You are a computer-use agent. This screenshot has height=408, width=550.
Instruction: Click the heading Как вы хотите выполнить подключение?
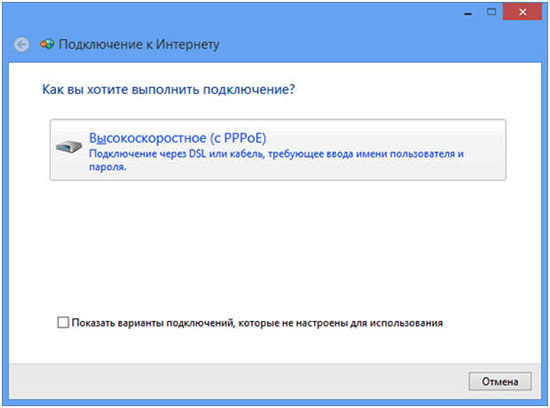pyautogui.click(x=169, y=89)
